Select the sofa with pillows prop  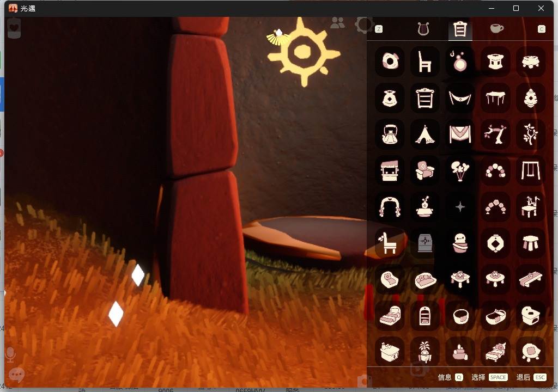pyautogui.click(x=424, y=280)
